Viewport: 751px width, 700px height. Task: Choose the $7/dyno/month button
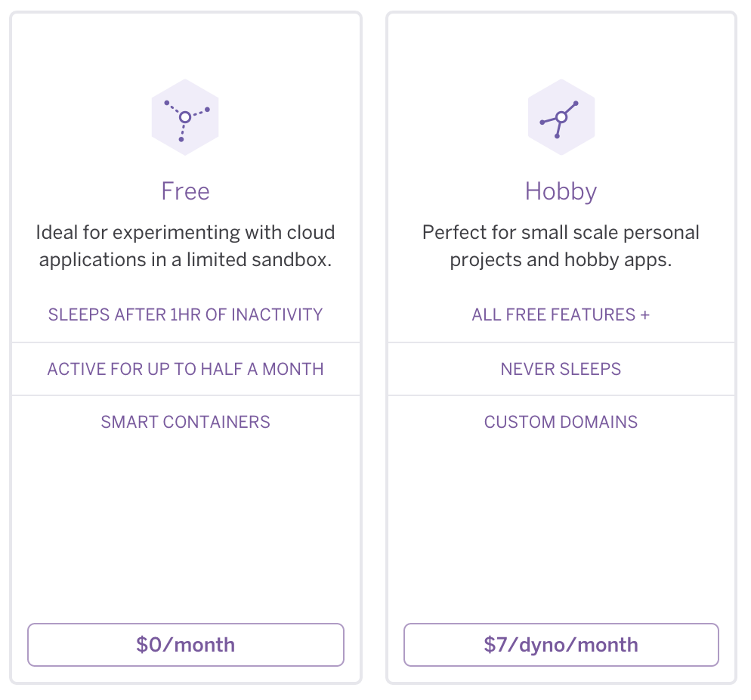pos(561,645)
